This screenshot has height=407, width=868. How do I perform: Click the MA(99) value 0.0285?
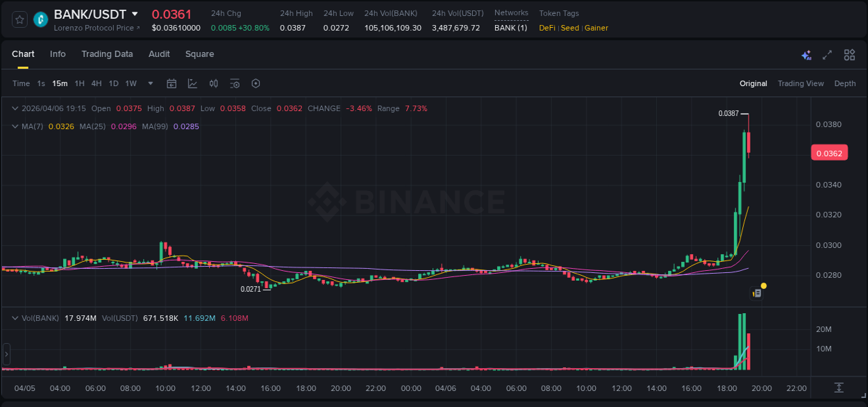186,126
